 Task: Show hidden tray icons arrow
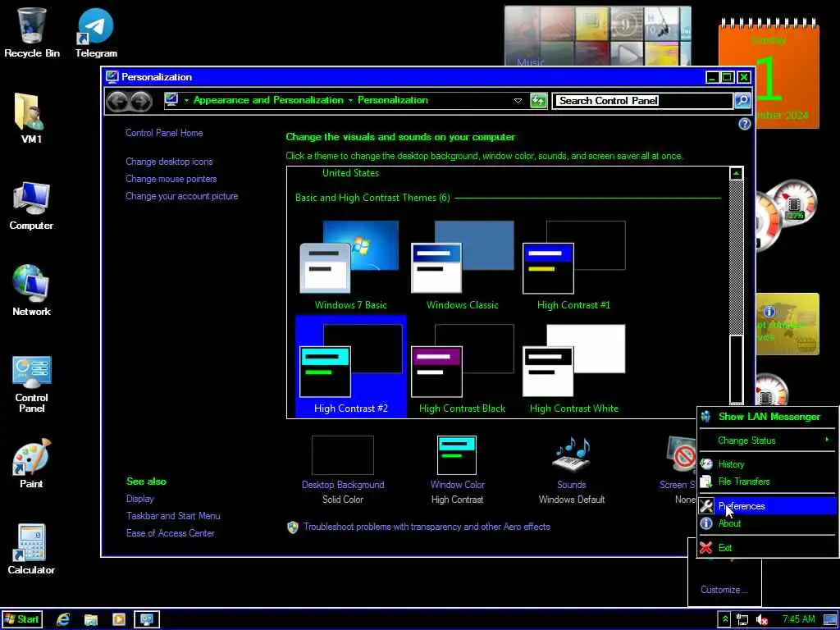724,620
